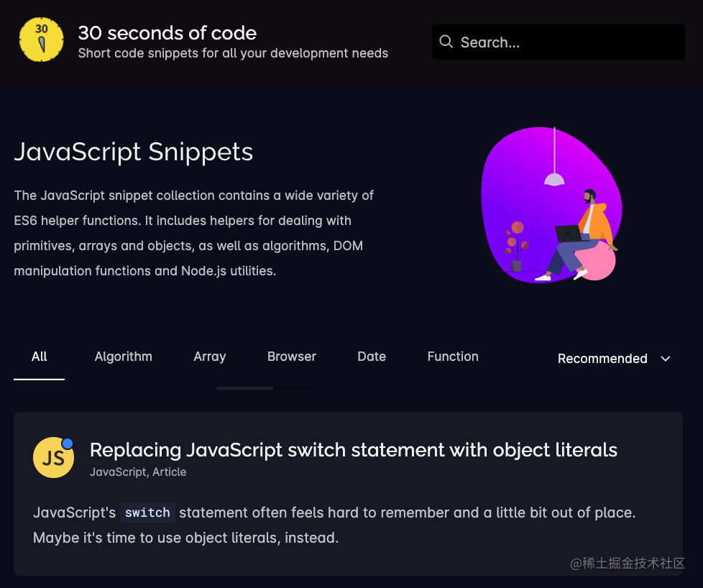
Task: Click the JavaScript Snippets heading
Action: [133, 152]
